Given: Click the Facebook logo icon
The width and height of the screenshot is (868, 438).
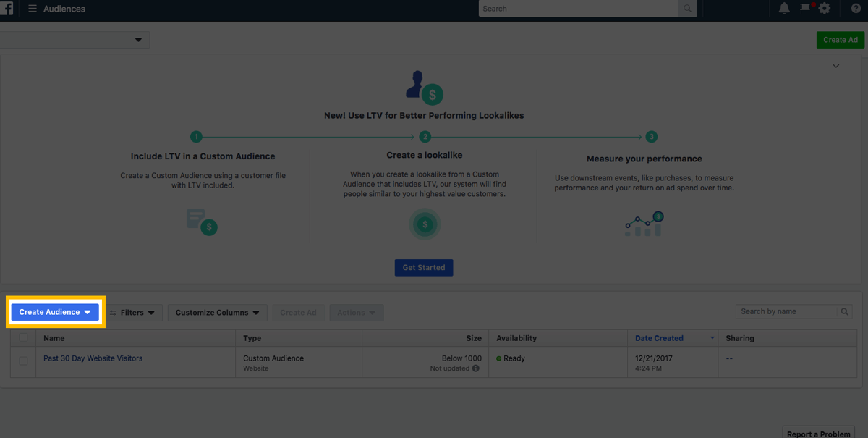Looking at the screenshot, I should pyautogui.click(x=7, y=9).
